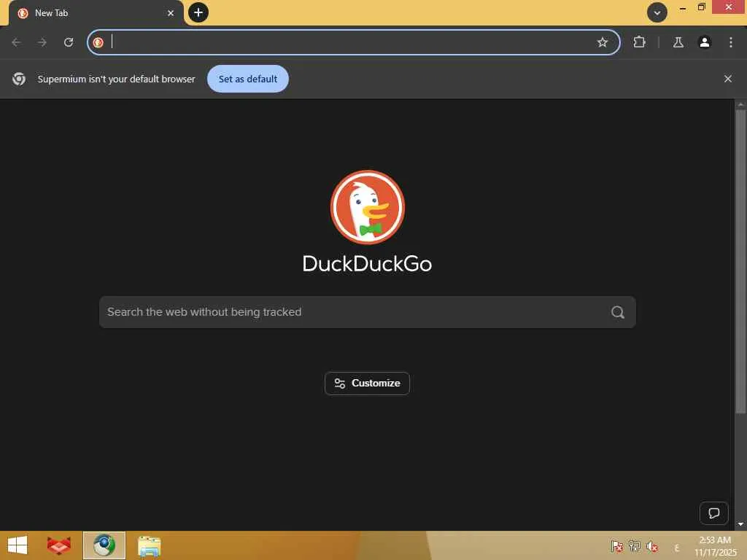The image size is (747, 560).
Task: Reload the current page
Action: pos(69,42)
